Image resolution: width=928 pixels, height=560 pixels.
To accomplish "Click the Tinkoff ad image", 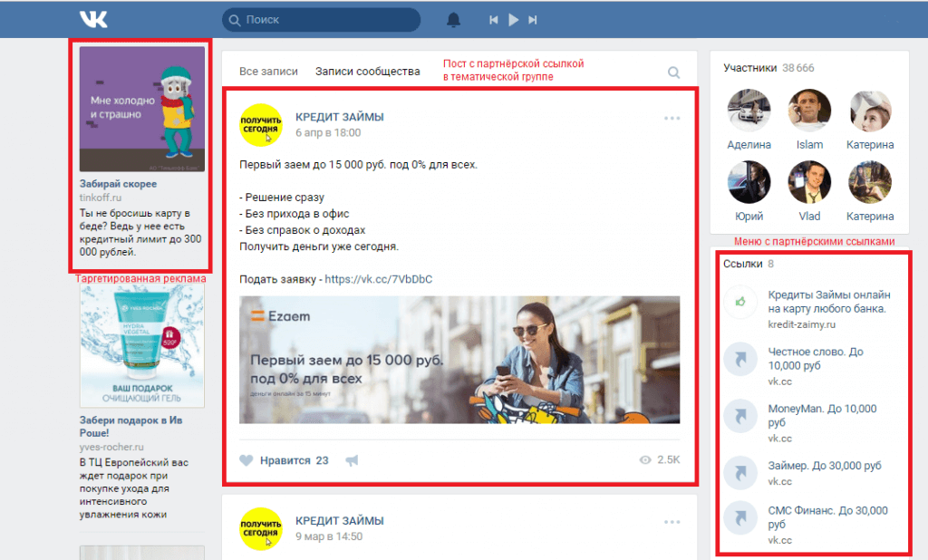I will coord(141,109).
